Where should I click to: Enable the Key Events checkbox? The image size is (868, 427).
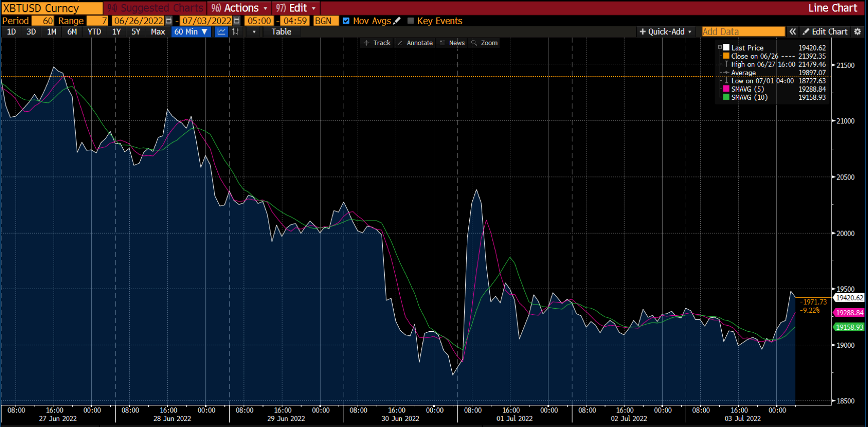point(411,21)
